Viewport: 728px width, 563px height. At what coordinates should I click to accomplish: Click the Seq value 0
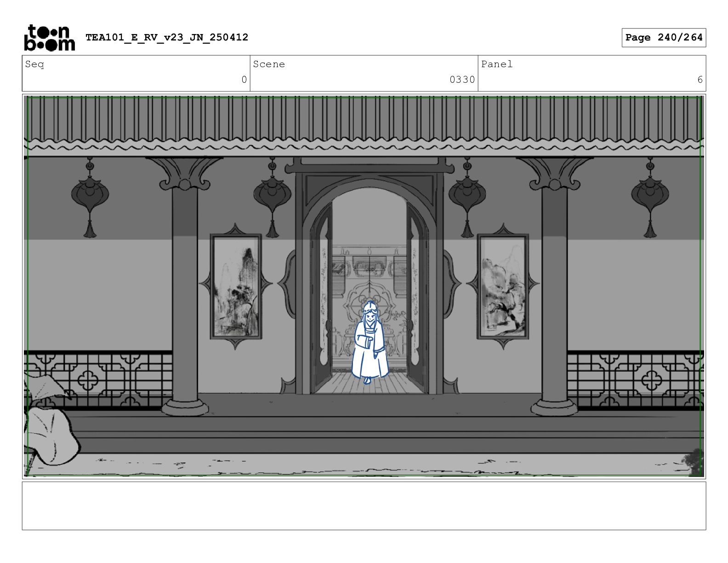pyautogui.click(x=244, y=80)
